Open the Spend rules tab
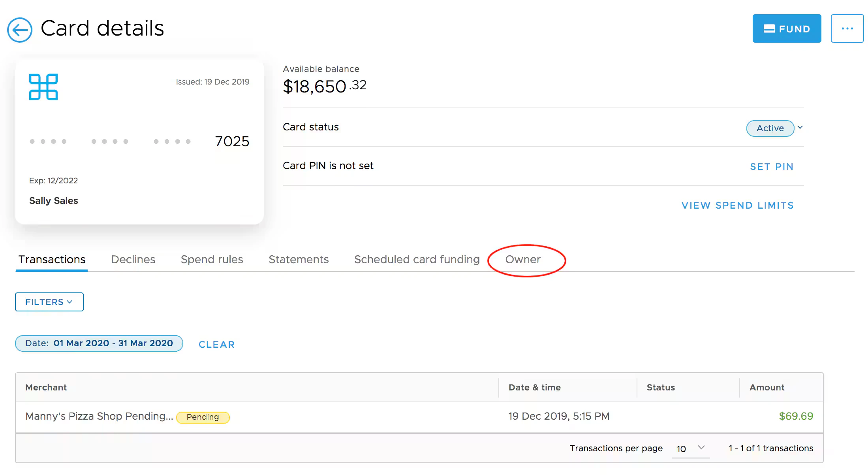Image resolution: width=868 pixels, height=475 pixels. click(212, 259)
